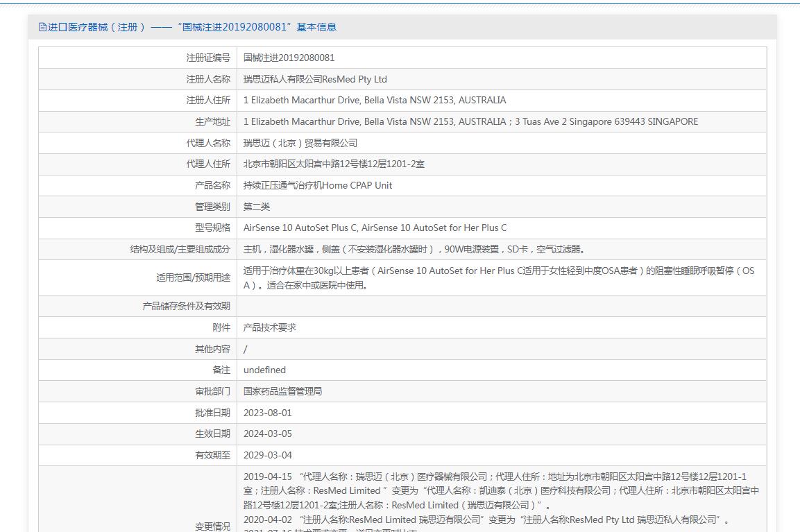This screenshot has width=800, height=532.
Task: Click approving department 国家药品监督管理局
Action: tap(282, 391)
